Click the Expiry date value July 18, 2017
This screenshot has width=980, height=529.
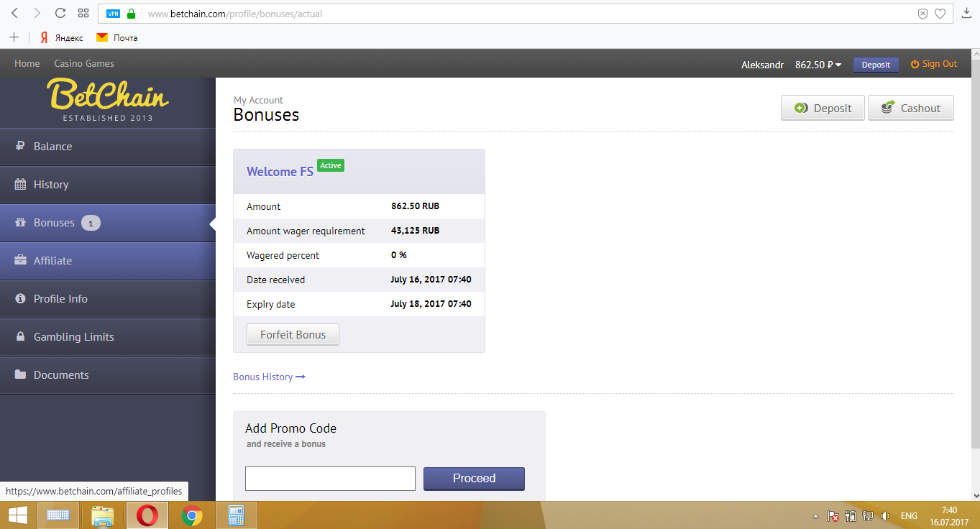[x=431, y=304]
